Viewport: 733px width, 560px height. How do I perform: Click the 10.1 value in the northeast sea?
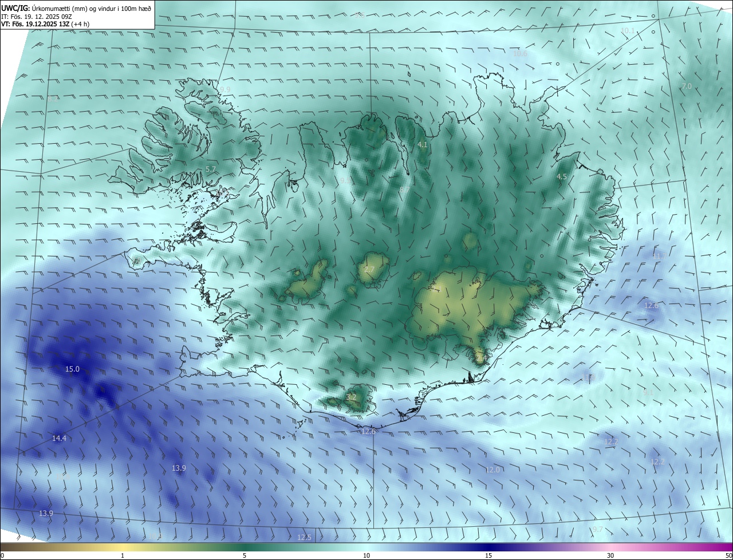(628, 30)
